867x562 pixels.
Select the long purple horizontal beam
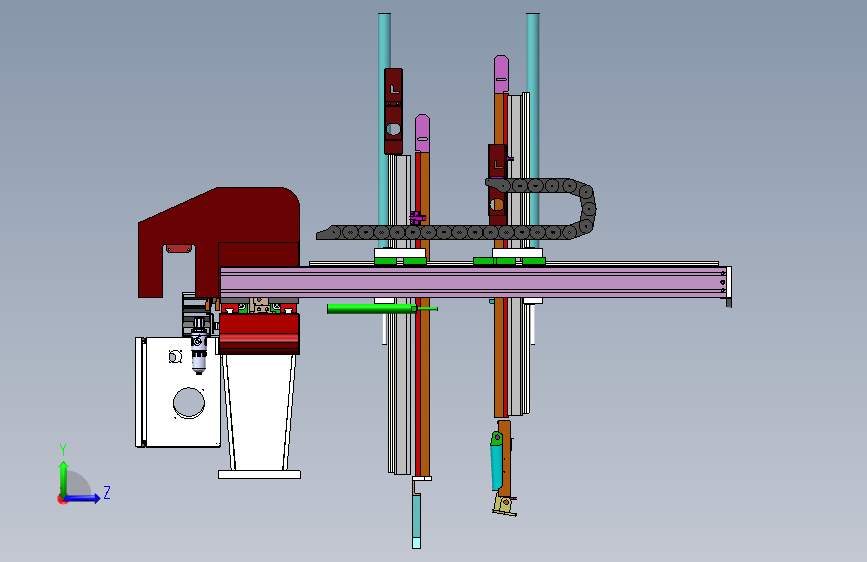(x=473, y=283)
